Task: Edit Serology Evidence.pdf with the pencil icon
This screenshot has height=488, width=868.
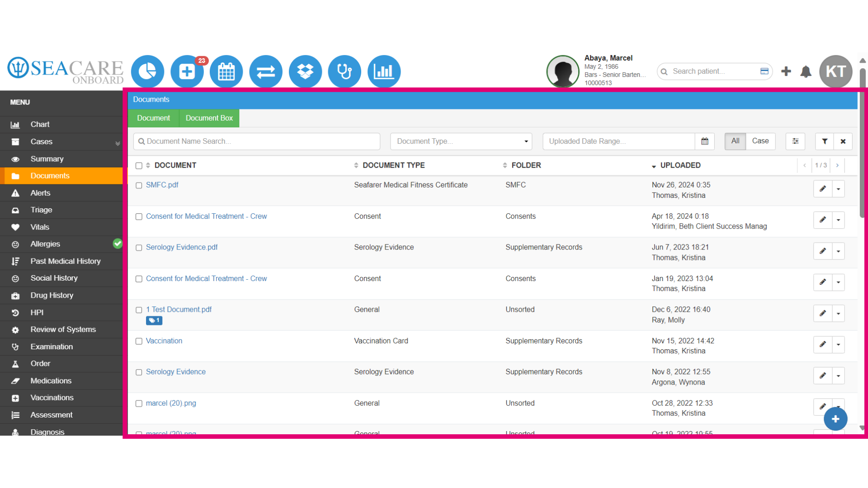Action: point(823,251)
